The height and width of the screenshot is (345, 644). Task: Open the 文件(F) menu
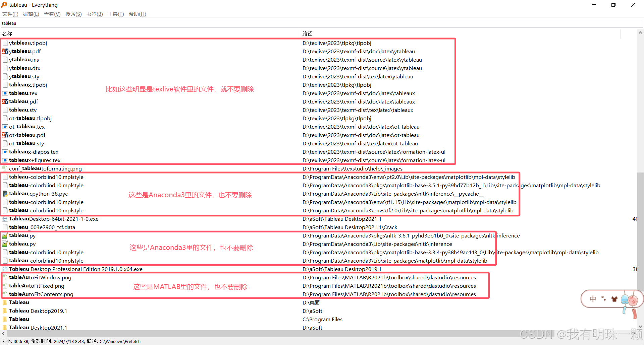pos(10,14)
